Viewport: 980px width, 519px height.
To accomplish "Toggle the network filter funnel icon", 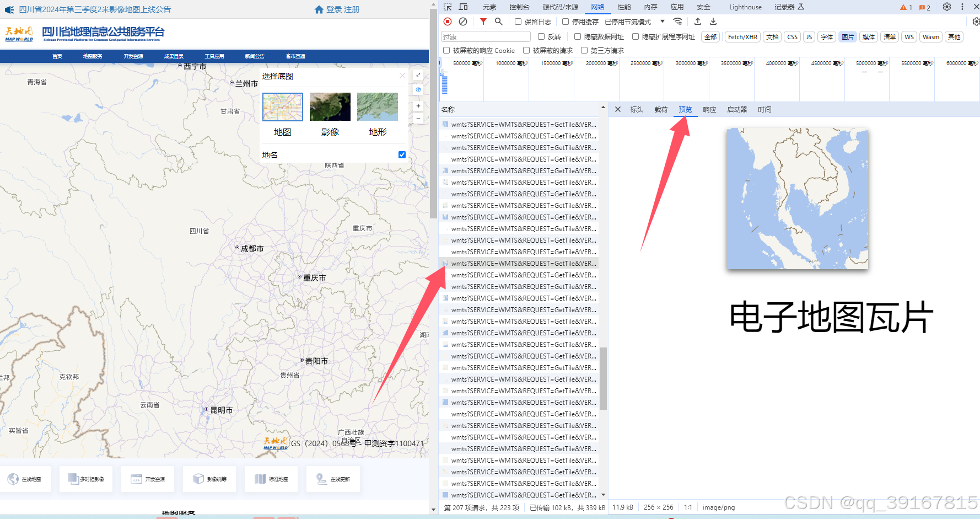I will 483,22.
